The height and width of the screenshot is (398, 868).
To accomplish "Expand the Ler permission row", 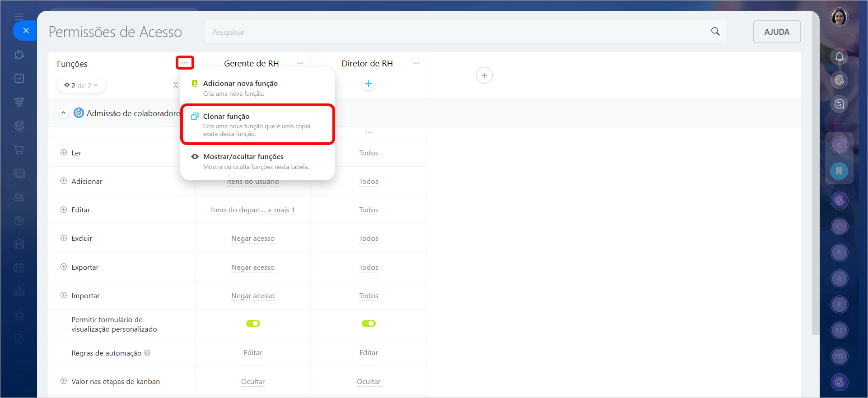I will 64,153.
